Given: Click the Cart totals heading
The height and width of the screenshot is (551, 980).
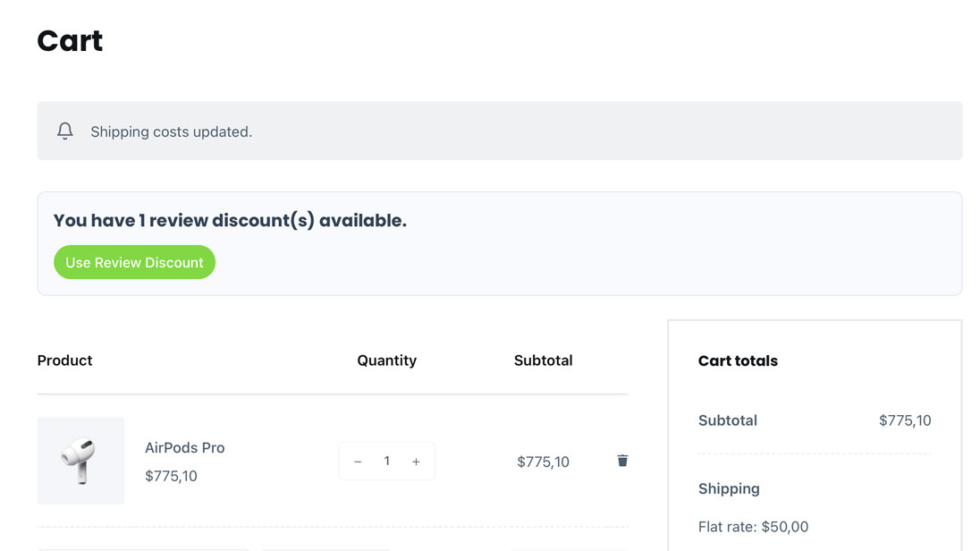Looking at the screenshot, I should point(738,360).
